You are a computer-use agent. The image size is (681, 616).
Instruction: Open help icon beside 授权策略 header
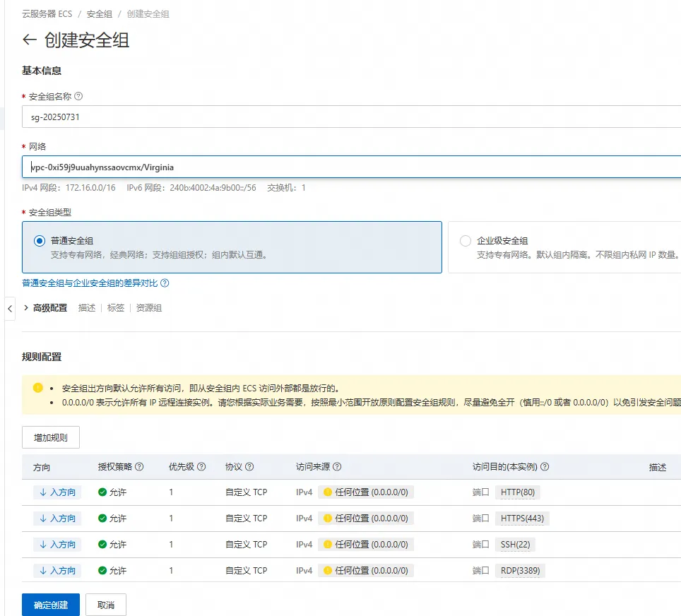click(139, 466)
